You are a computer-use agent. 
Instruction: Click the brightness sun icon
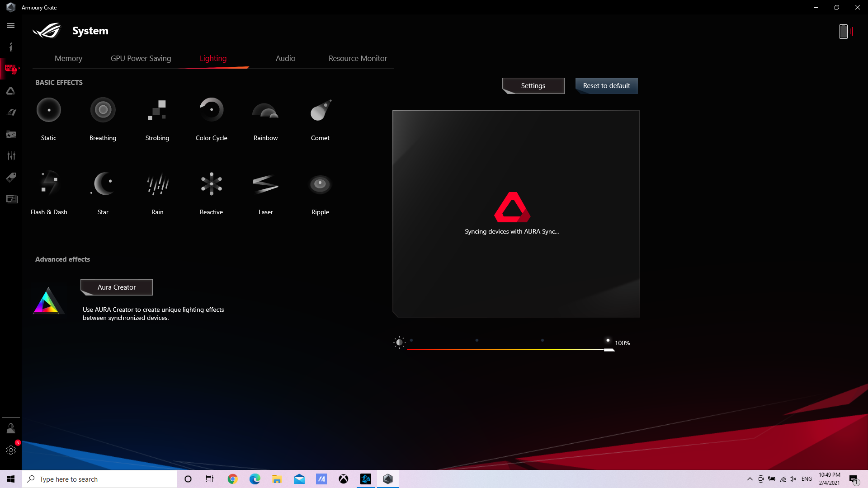pos(399,343)
